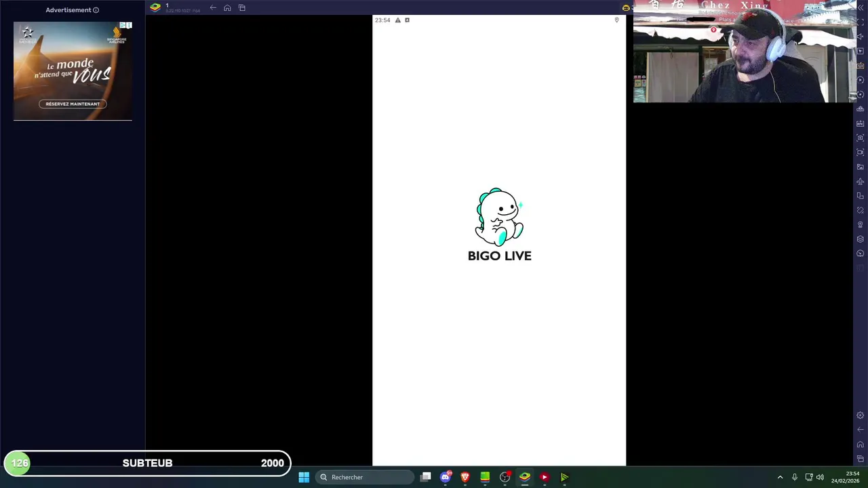Click the back arrow in BlueStacks title bar
The width and height of the screenshot is (868, 488).
tap(213, 7)
